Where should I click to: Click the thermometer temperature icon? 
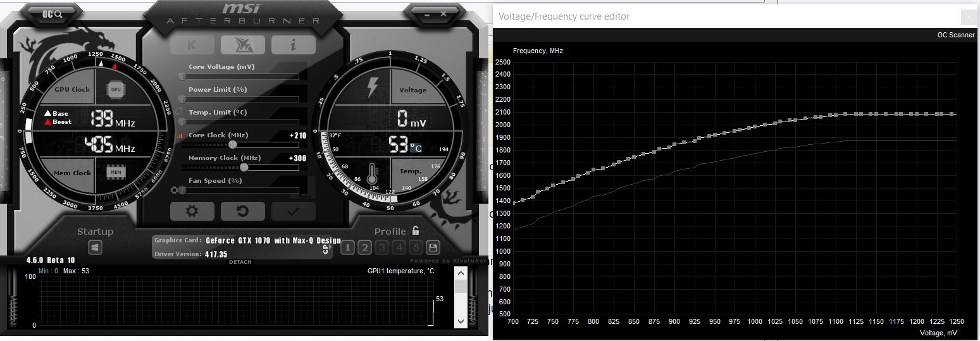[373, 173]
